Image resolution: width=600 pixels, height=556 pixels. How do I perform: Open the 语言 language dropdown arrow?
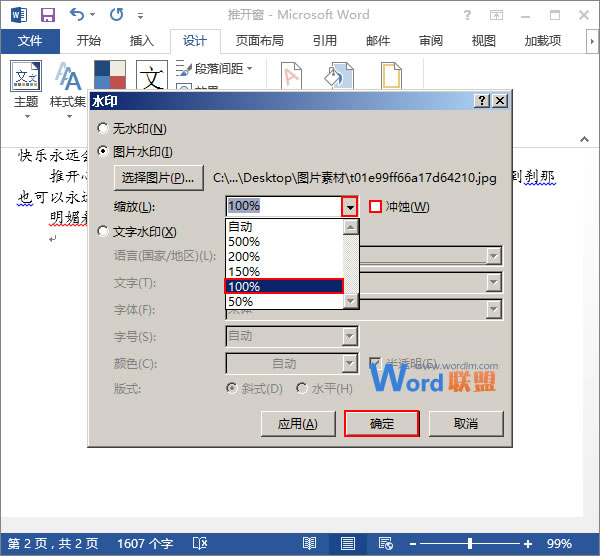[494, 256]
